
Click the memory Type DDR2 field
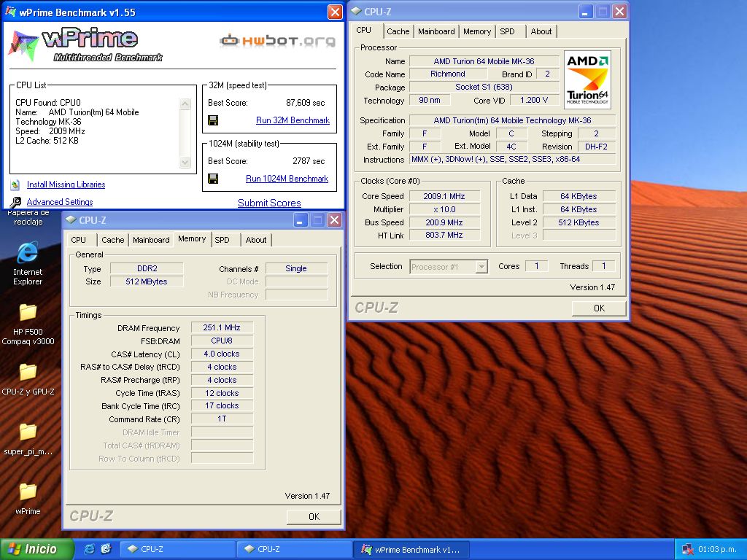[x=147, y=268]
